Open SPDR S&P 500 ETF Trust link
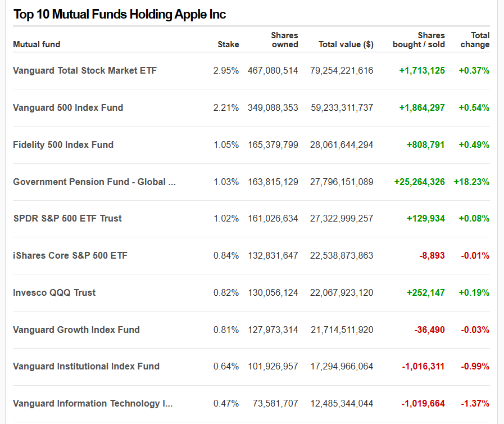 point(67,218)
